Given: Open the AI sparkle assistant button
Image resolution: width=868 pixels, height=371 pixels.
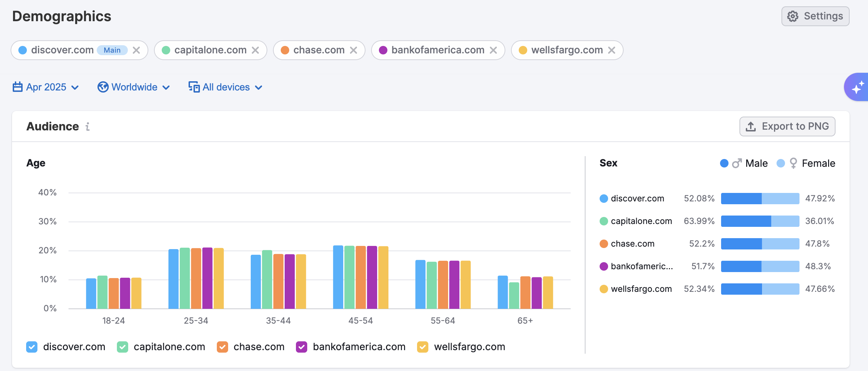Looking at the screenshot, I should pos(857,87).
